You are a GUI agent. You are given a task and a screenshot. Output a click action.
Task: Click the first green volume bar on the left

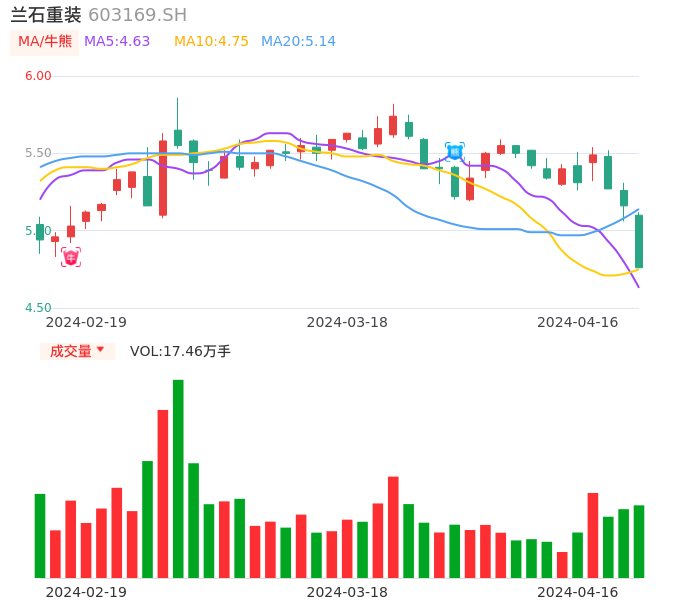pyautogui.click(x=40, y=535)
